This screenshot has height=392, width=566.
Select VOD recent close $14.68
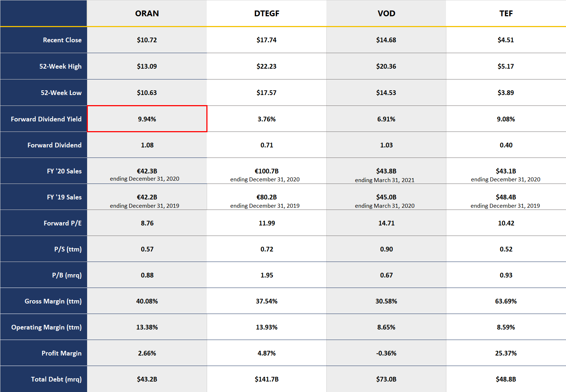click(386, 40)
